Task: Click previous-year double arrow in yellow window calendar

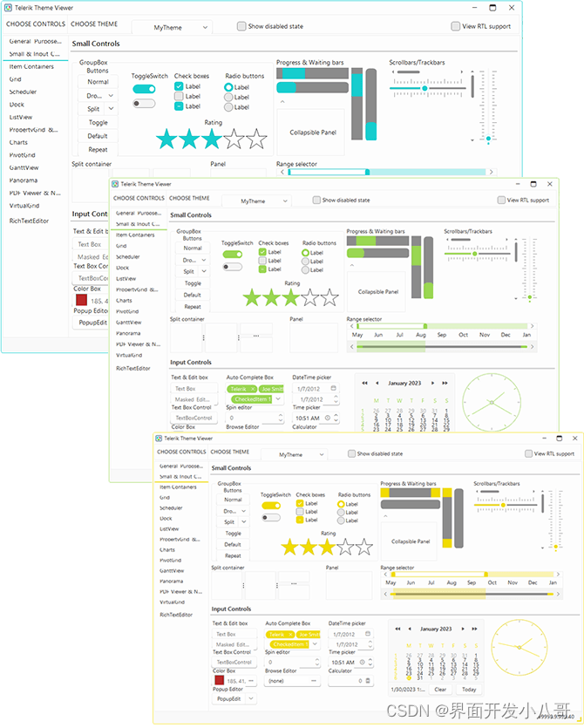Action: [397, 629]
